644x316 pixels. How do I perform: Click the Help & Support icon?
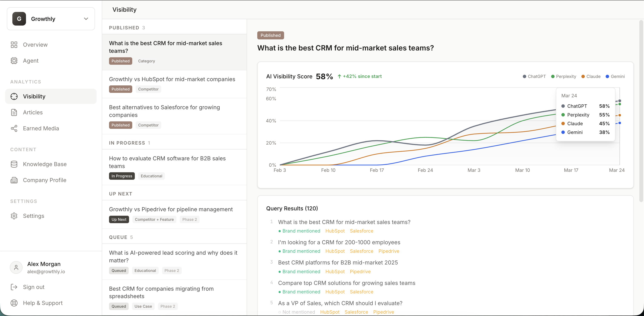tap(14, 303)
